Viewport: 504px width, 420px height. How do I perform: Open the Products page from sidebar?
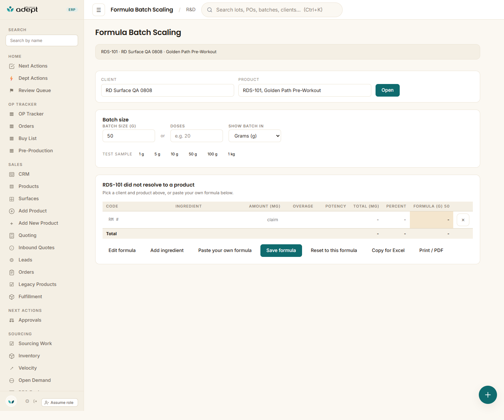29,187
